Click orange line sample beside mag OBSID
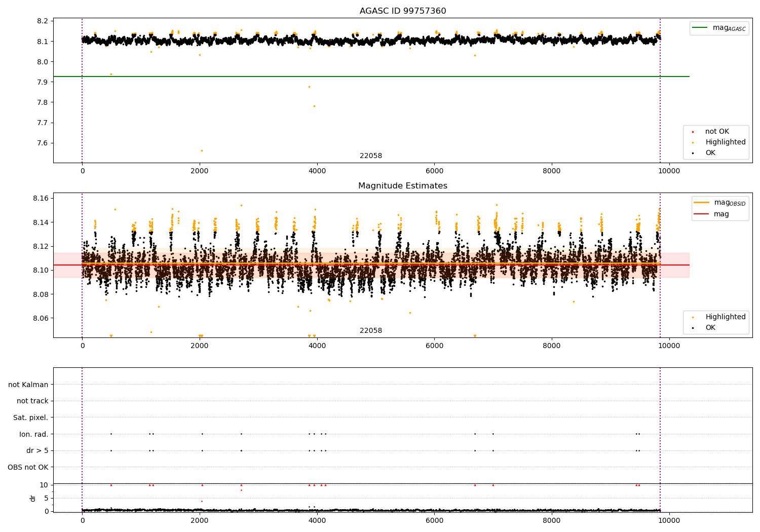760x532 pixels. 702,203
